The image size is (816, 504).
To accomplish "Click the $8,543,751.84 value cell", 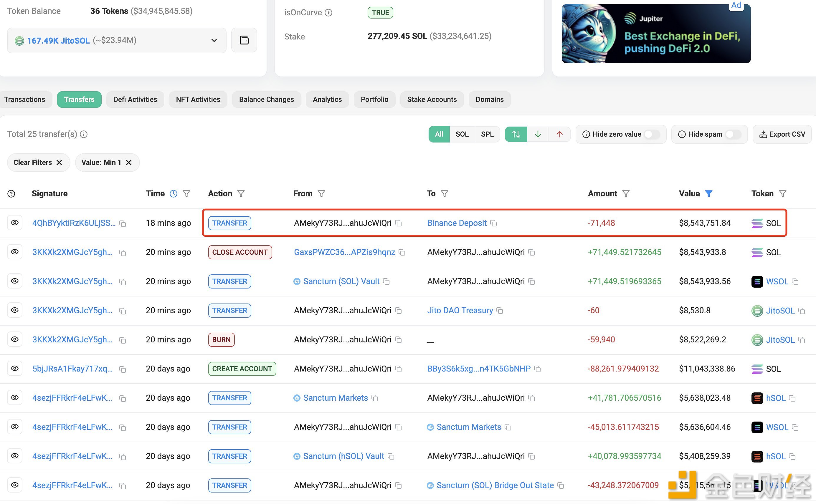I will click(x=705, y=223).
